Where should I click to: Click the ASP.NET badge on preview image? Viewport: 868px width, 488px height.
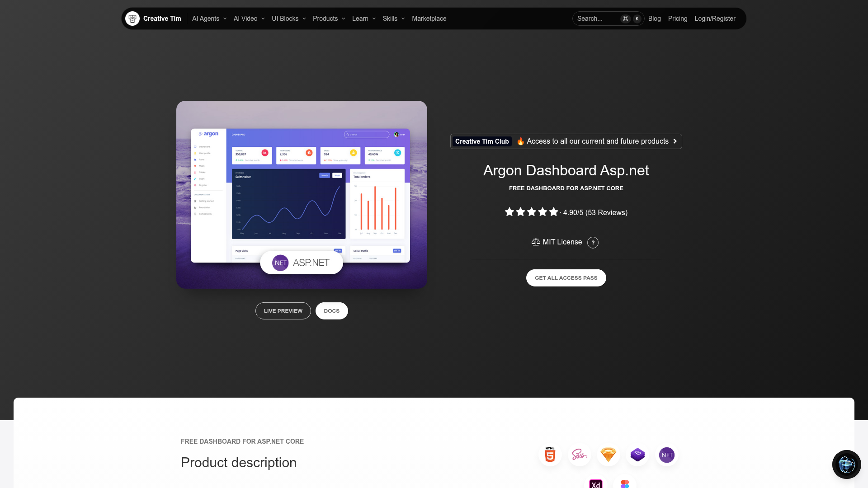[302, 263]
